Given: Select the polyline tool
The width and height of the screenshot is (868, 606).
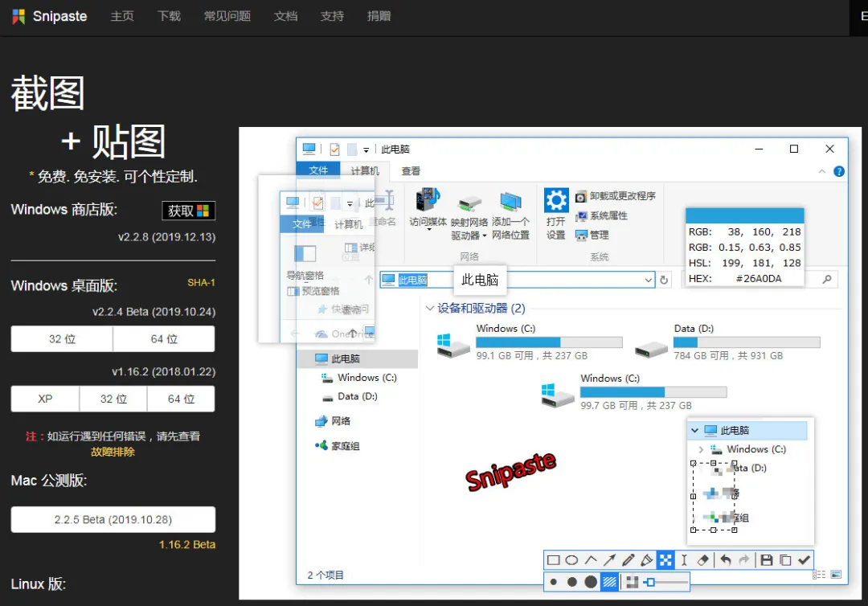Looking at the screenshot, I should [x=591, y=560].
